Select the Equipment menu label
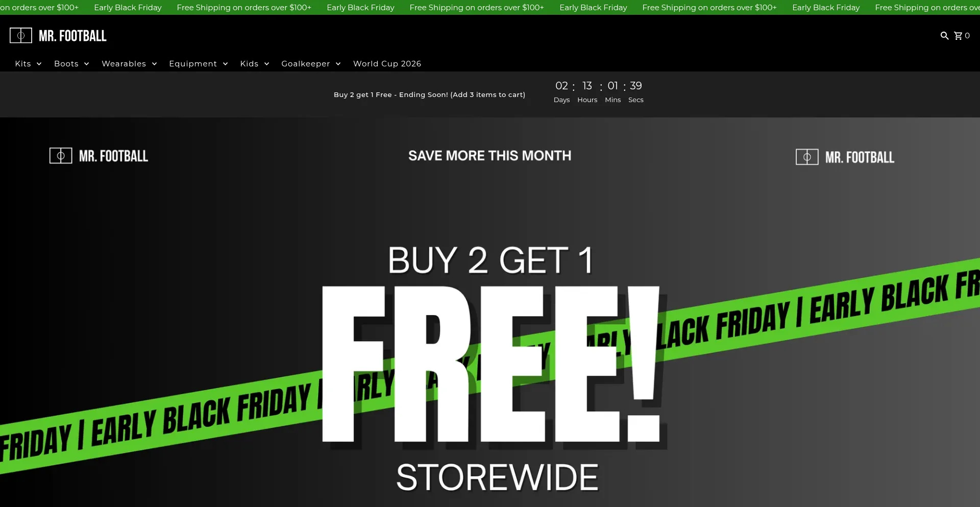Image resolution: width=980 pixels, height=507 pixels. pyautogui.click(x=193, y=64)
